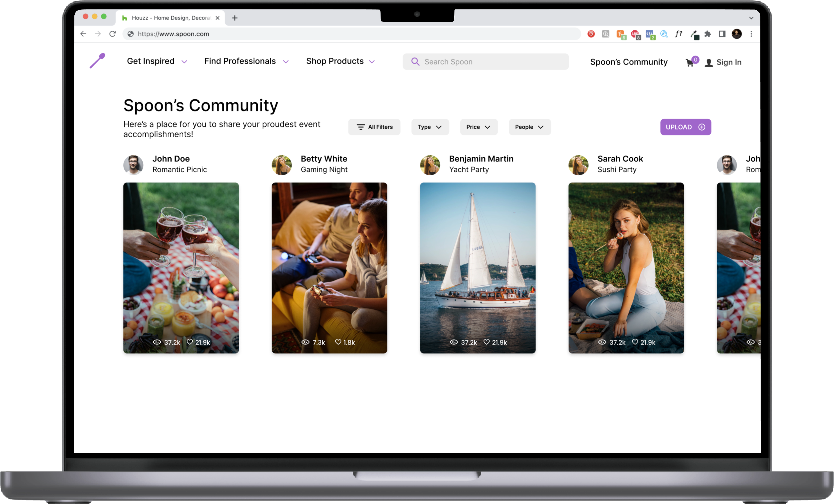Expand the People filter dropdown
The height and width of the screenshot is (504, 834).
[x=529, y=127]
